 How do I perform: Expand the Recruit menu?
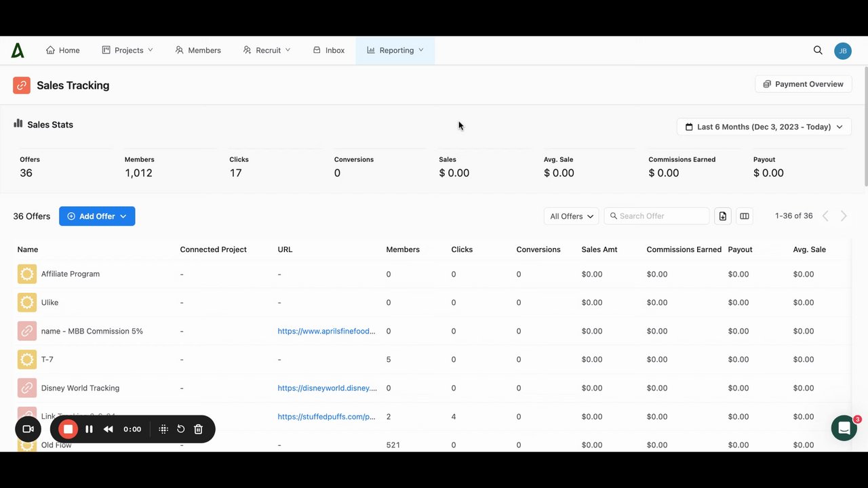point(267,50)
